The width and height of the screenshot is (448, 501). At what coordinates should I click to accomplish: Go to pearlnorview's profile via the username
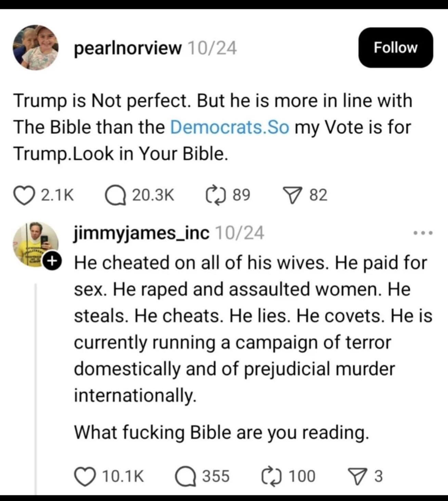click(x=128, y=48)
